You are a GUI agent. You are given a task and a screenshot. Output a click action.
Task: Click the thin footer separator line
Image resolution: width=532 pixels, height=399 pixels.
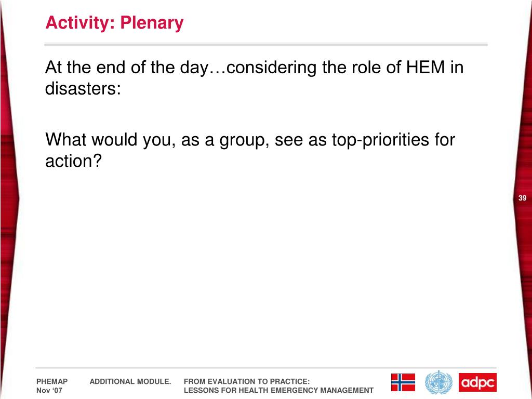tap(265, 368)
